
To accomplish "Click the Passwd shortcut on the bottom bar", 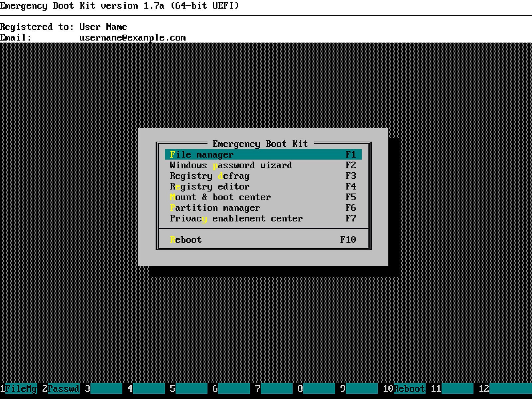I will point(63,389).
